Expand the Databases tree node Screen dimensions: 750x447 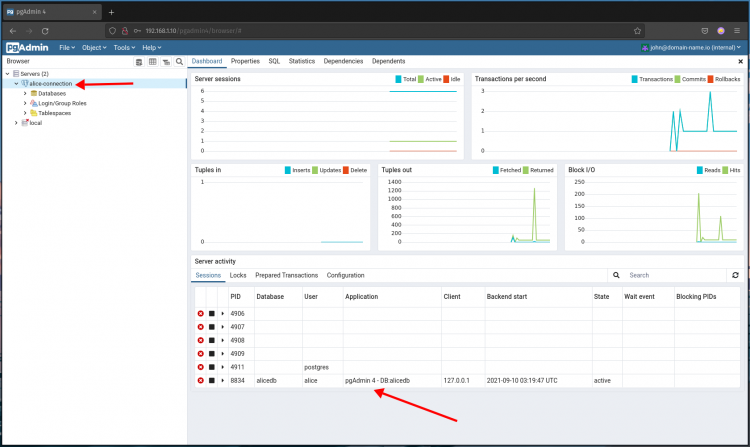point(25,94)
